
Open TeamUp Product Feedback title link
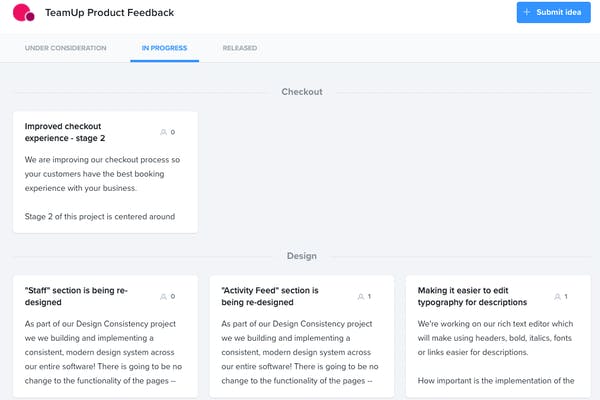tap(109, 13)
